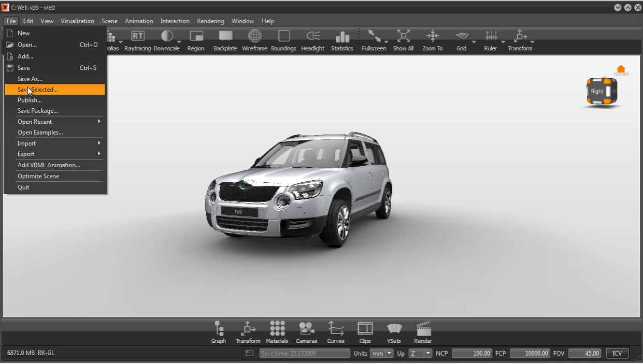Open the VSets module
The width and height of the screenshot is (643, 364).
(394, 332)
